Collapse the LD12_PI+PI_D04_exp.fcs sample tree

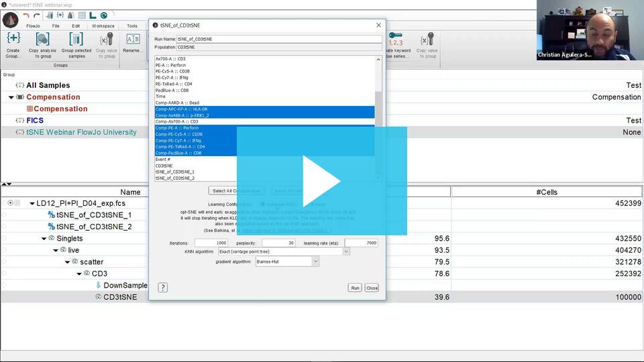pos(32,204)
